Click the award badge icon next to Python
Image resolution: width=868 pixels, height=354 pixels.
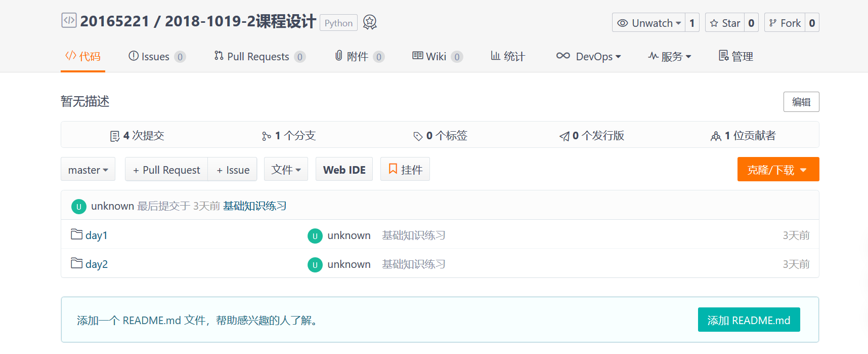click(370, 22)
